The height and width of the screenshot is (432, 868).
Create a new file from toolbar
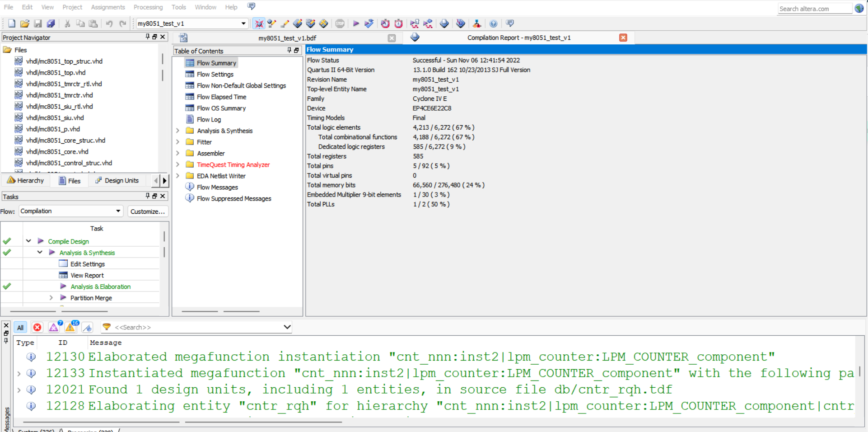pyautogui.click(x=12, y=23)
